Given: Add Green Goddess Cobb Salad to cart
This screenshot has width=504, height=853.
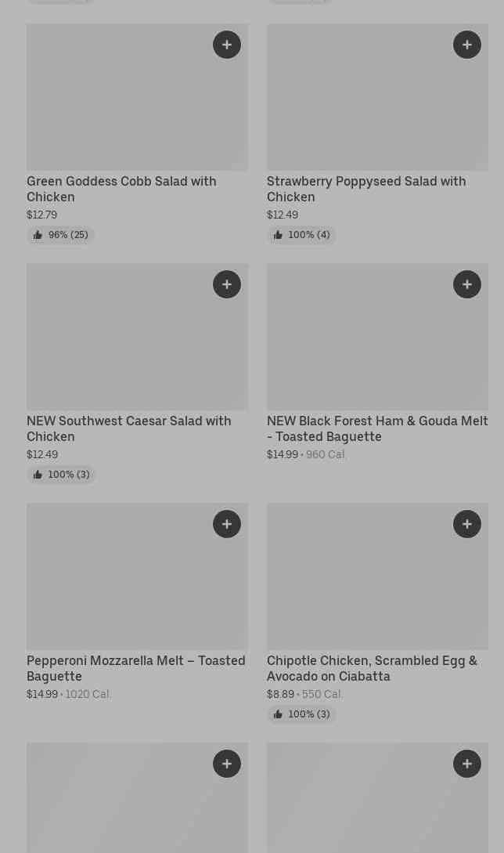Looking at the screenshot, I should point(227,45).
